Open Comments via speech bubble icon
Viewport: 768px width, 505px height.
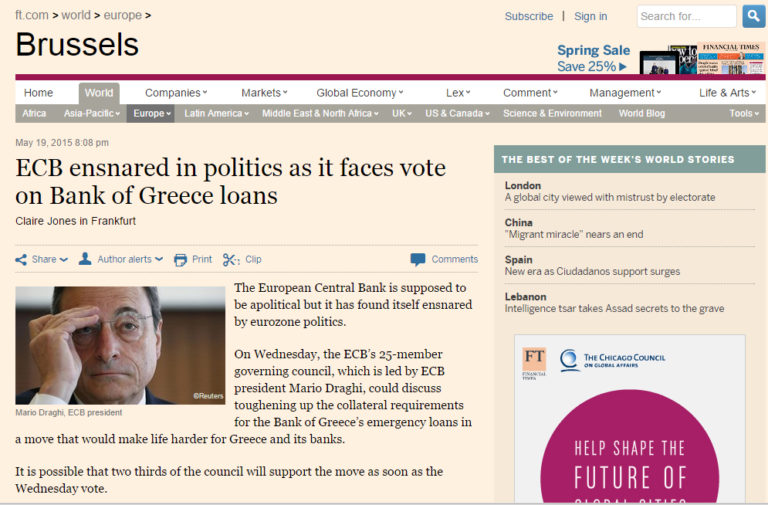tap(418, 260)
